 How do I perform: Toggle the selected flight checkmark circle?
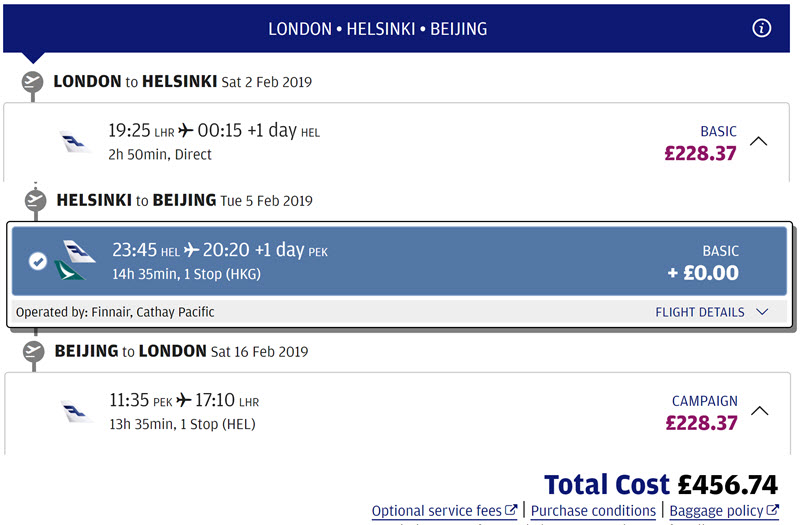pos(37,261)
